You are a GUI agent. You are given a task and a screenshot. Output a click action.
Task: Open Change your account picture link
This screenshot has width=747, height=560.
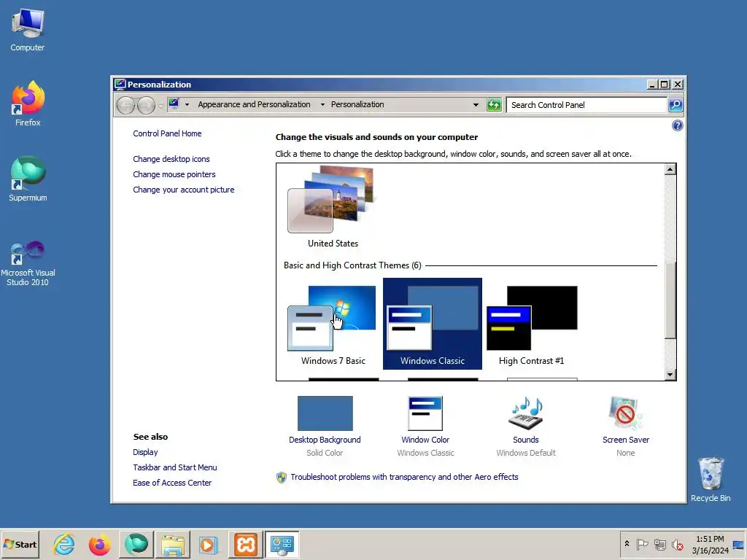(x=183, y=190)
